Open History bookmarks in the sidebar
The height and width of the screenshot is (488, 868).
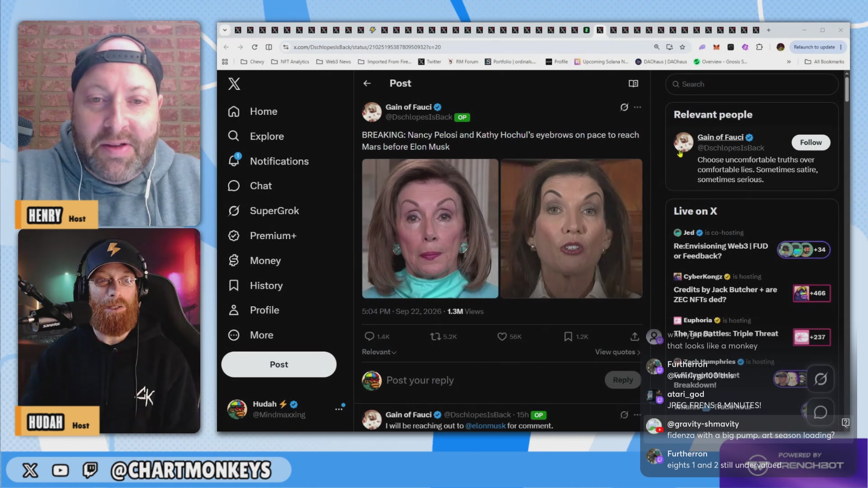(255, 285)
